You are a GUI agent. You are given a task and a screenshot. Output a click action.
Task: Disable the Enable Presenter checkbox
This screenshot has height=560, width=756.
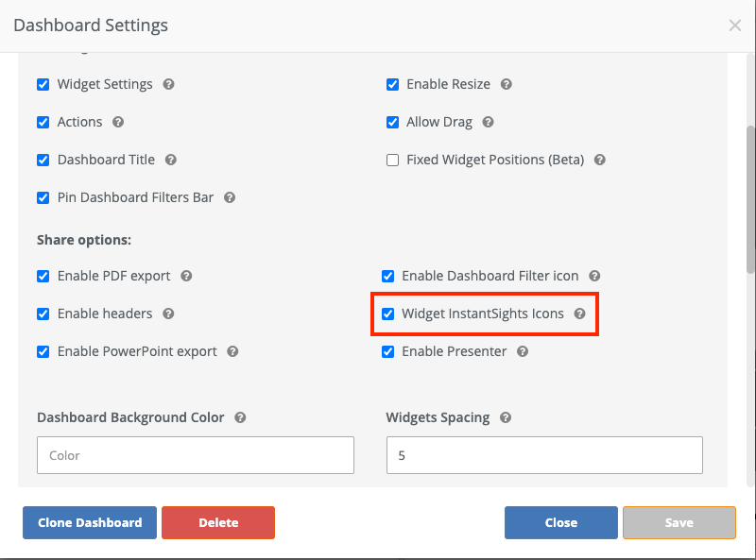[x=388, y=352]
